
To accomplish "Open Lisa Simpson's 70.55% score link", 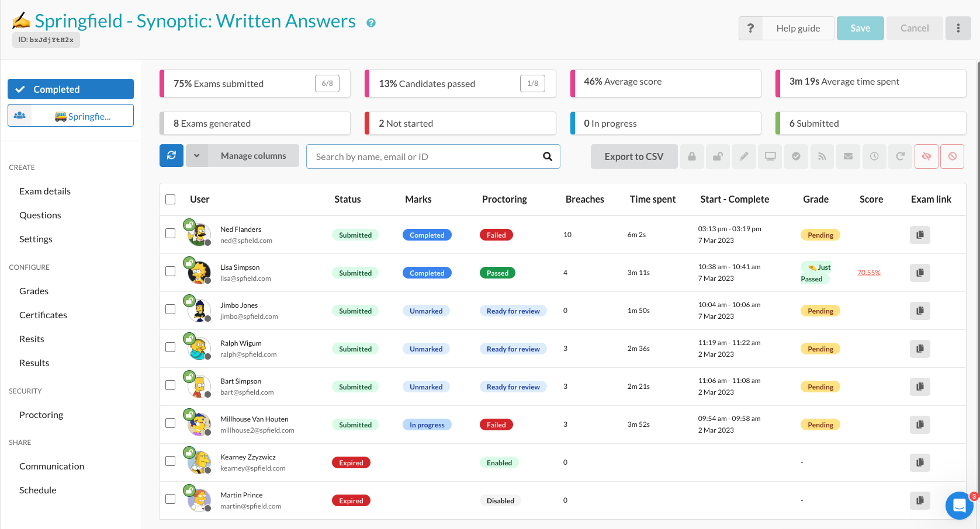I will coord(868,273).
